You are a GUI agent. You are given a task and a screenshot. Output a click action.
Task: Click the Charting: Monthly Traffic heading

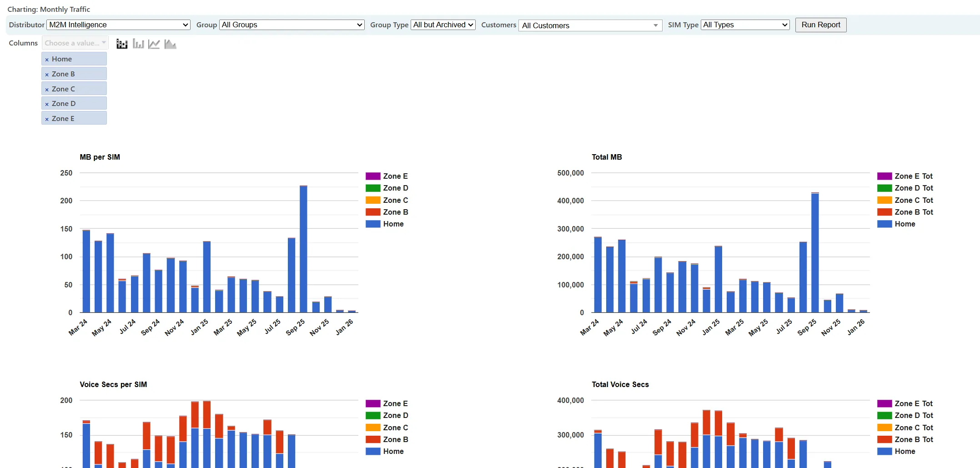[49, 9]
